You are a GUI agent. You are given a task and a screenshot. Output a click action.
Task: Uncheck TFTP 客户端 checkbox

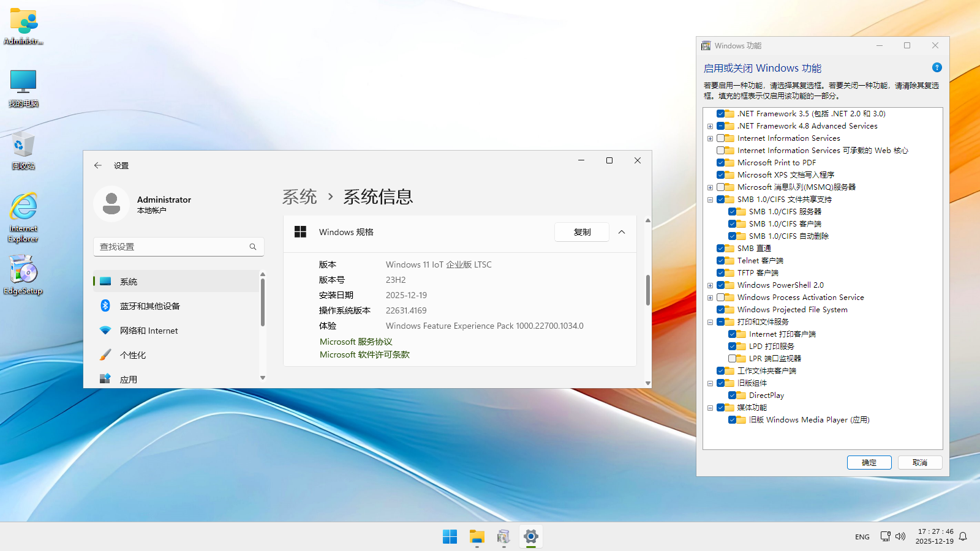click(721, 273)
